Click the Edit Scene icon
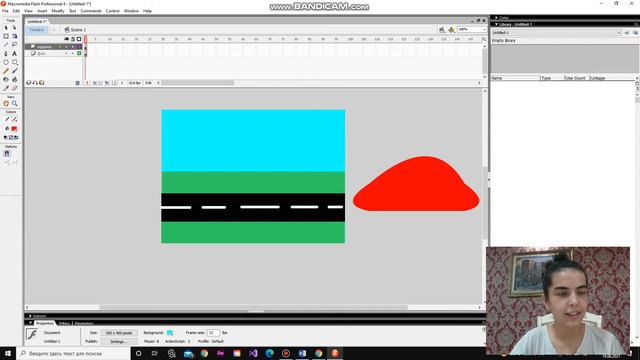 (442, 30)
